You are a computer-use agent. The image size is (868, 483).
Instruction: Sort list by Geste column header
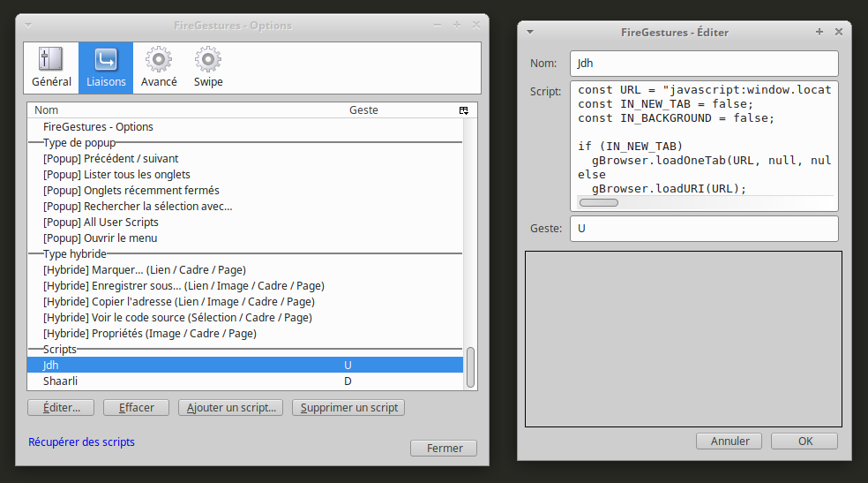coord(400,110)
